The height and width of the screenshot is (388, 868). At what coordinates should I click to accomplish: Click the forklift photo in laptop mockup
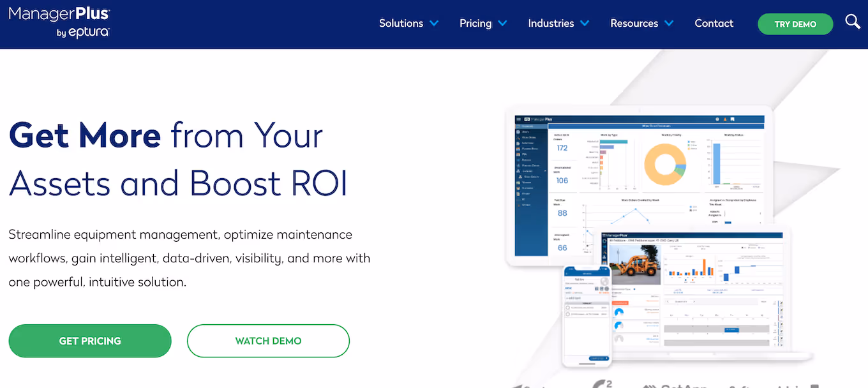635,264
